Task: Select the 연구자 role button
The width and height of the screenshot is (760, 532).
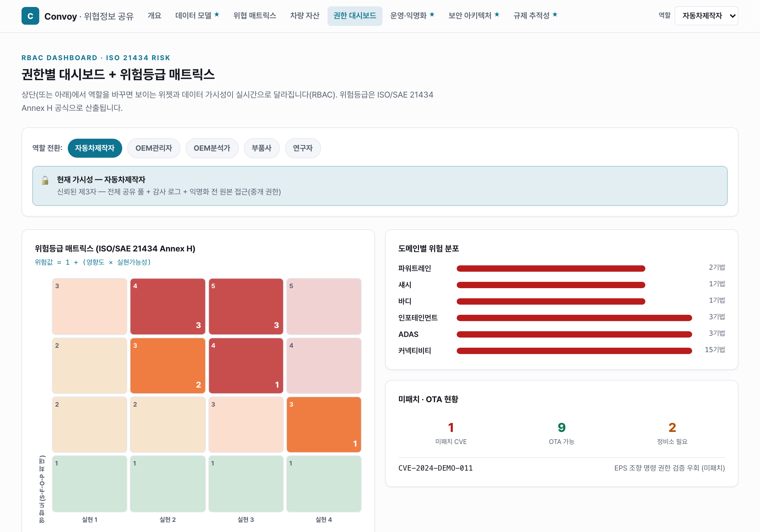Action: click(x=302, y=148)
